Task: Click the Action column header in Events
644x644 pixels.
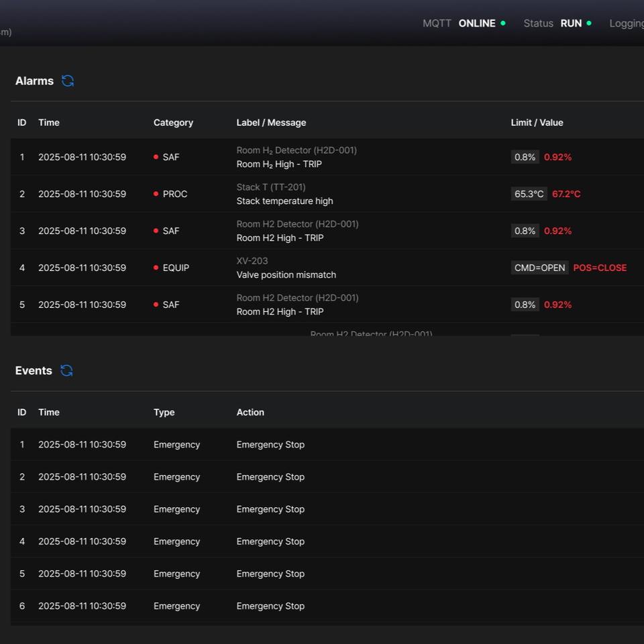Action: tap(250, 413)
